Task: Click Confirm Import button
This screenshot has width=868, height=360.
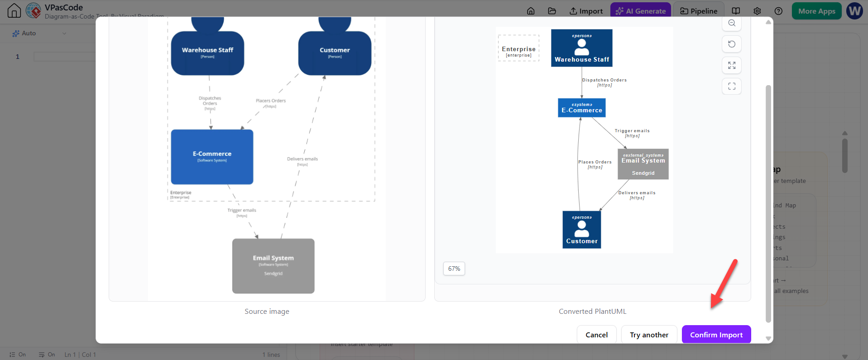Action: point(716,335)
